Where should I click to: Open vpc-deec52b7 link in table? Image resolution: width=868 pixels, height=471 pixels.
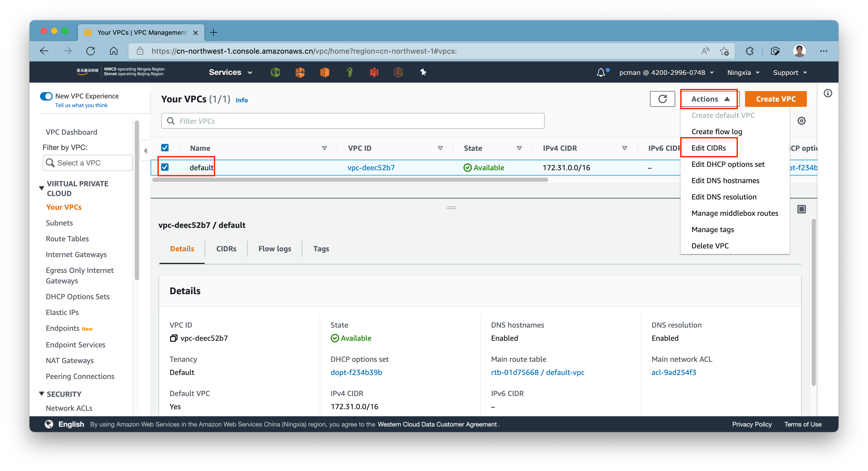[371, 168]
